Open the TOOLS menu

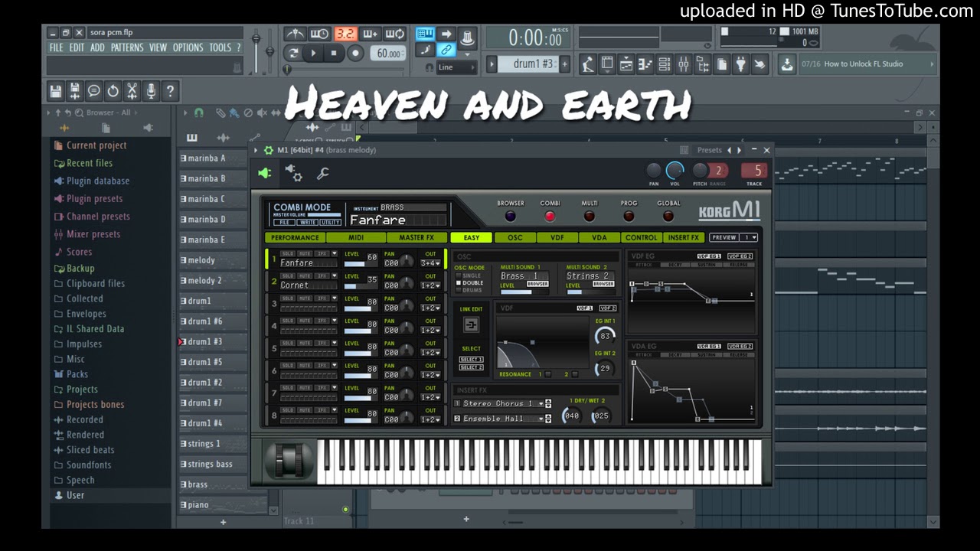tap(220, 47)
